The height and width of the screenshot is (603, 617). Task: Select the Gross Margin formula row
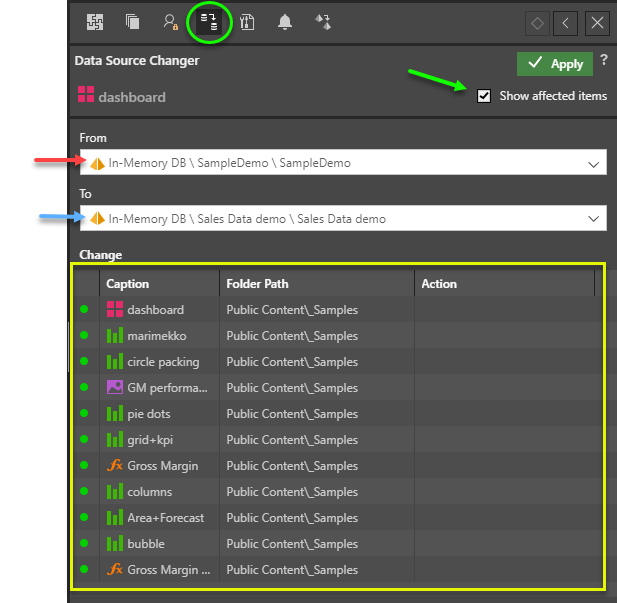point(162,466)
